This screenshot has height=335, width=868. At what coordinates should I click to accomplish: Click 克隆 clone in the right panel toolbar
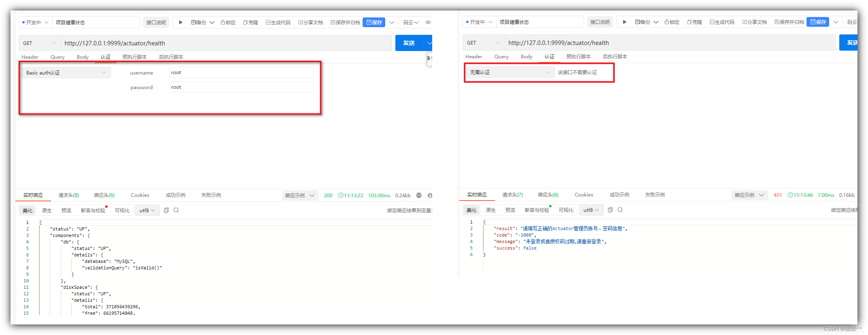click(694, 22)
